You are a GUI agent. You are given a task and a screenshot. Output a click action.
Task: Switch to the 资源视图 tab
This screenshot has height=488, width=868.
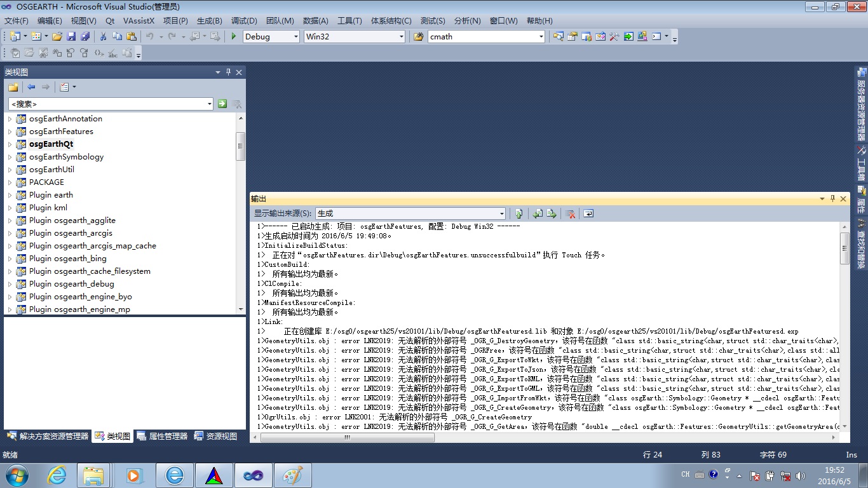pos(215,437)
